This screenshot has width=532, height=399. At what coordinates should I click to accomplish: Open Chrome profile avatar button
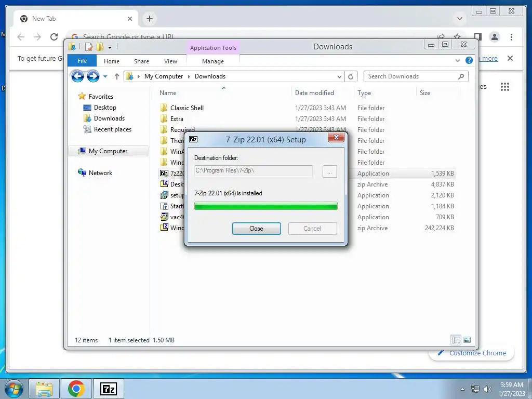pos(495,37)
